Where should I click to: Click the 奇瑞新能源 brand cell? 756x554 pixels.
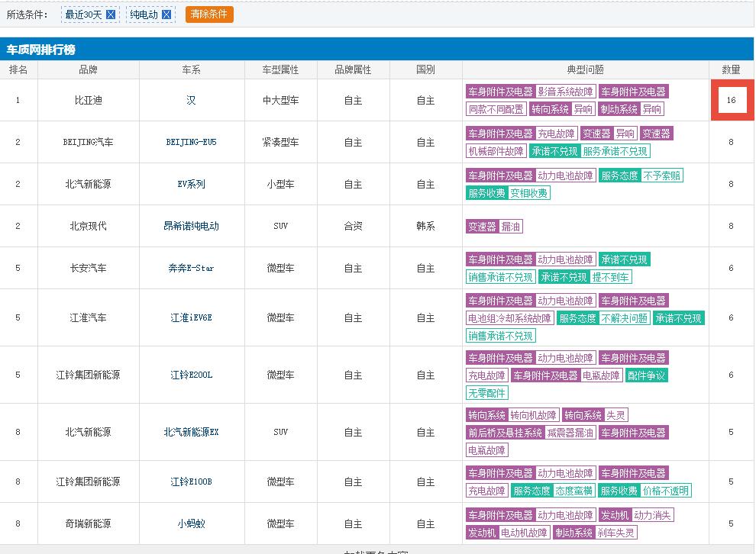coord(89,523)
